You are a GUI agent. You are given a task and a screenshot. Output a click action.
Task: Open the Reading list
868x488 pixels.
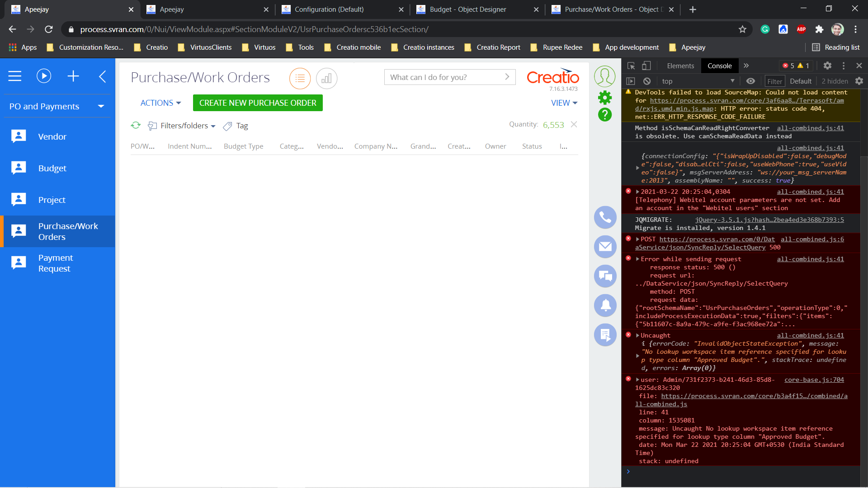click(836, 47)
